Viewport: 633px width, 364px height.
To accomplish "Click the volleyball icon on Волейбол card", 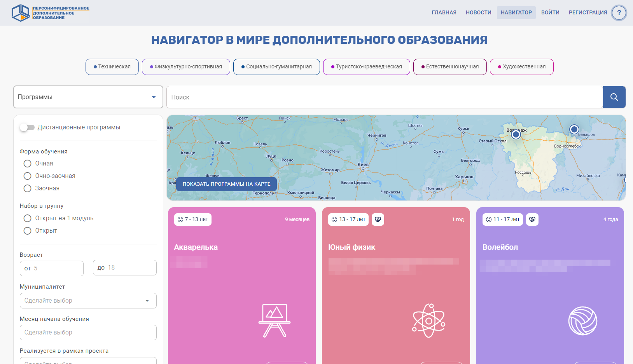I will pos(582,321).
